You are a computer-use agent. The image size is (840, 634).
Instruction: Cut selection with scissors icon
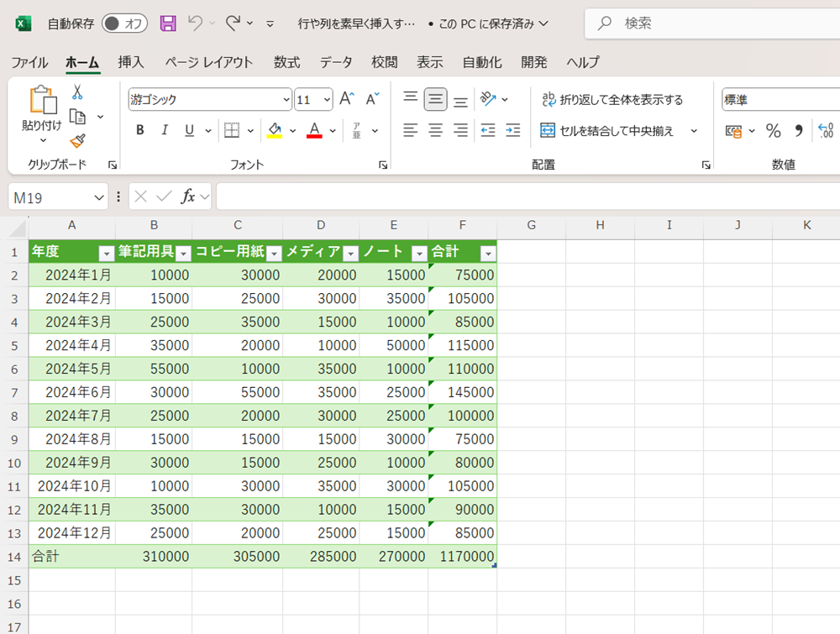[77, 92]
